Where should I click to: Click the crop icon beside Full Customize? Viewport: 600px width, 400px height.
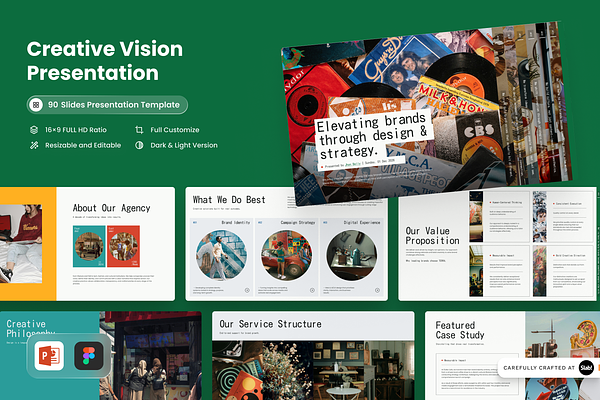[x=139, y=130]
